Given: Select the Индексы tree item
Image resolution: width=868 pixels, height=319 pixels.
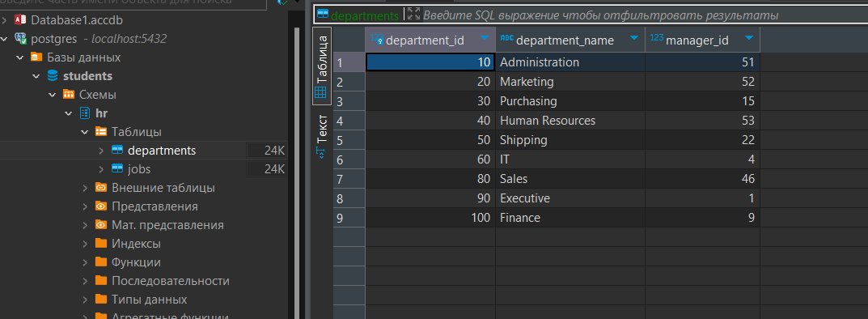Looking at the screenshot, I should (136, 244).
